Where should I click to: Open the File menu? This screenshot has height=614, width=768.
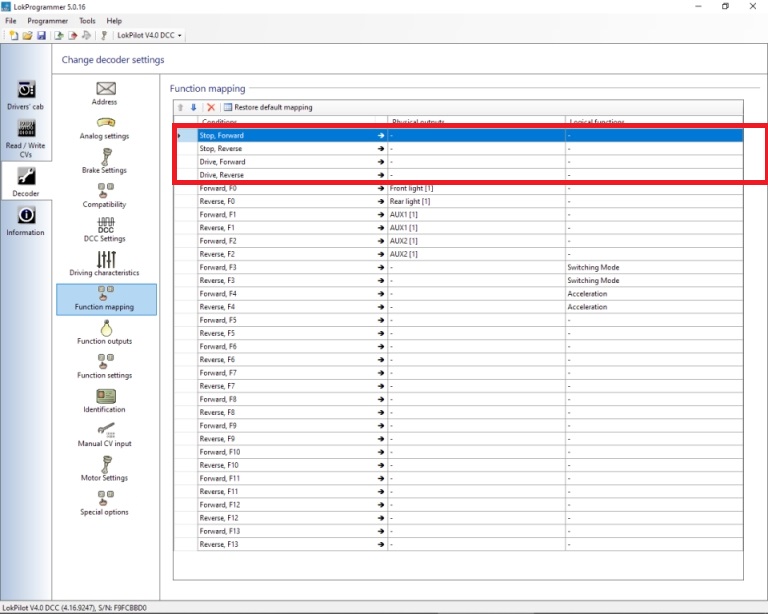tap(11, 21)
